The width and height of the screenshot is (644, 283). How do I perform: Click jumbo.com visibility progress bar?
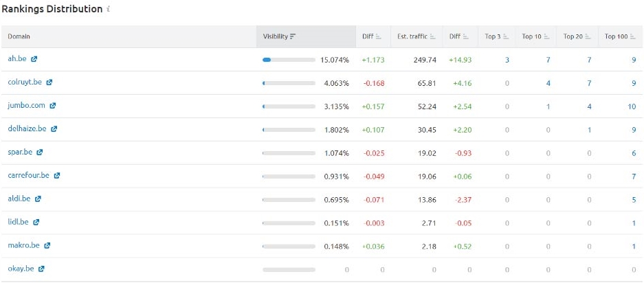(289, 106)
